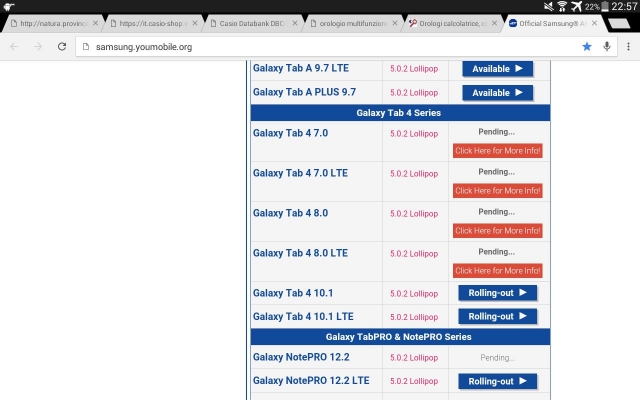This screenshot has width=640, height=400.
Task: Reload the samsung.youmobile.org page
Action: pos(62,47)
